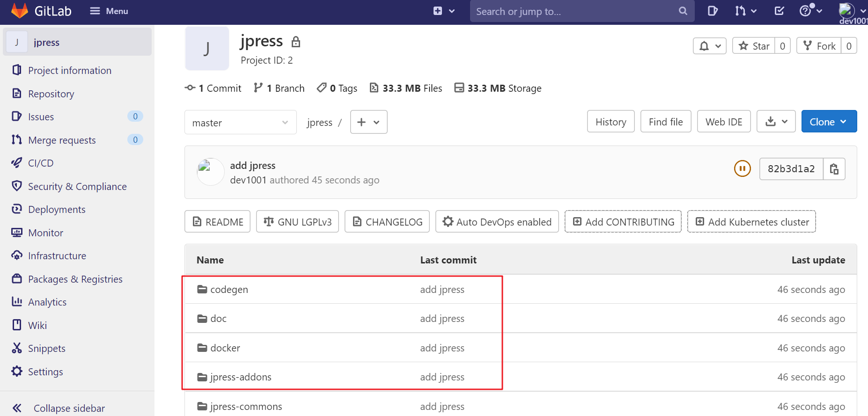Click jpress breadcrumb path link
The image size is (868, 416).
click(320, 123)
